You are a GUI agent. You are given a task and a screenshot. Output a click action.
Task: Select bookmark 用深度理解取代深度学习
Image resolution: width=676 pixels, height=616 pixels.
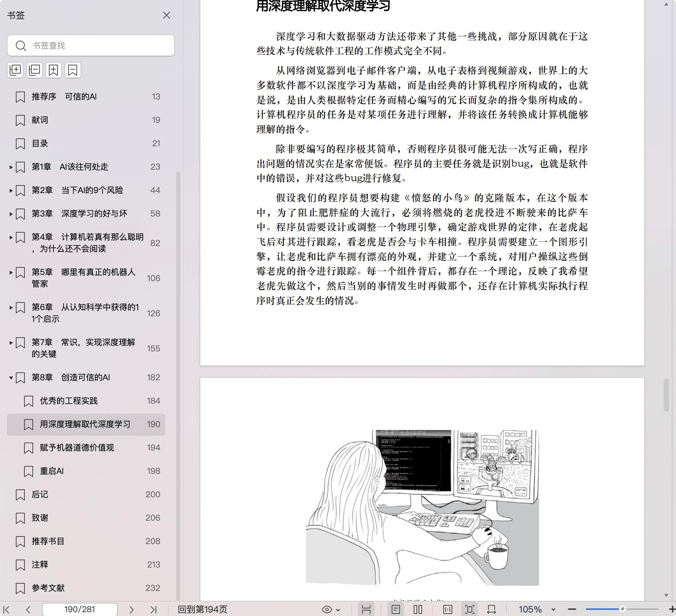(86, 424)
